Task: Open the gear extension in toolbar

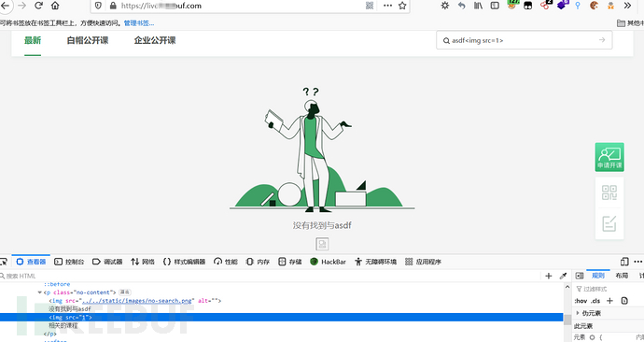Action: coord(445,6)
